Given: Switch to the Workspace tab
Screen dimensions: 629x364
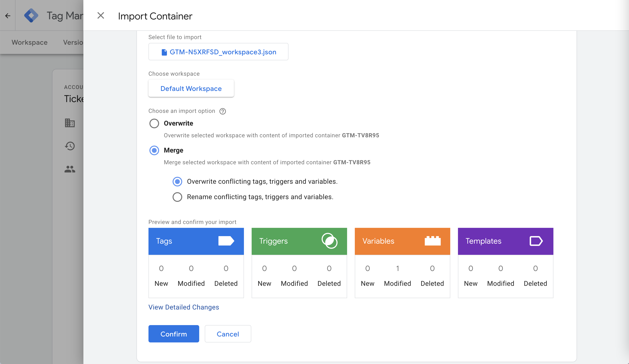Looking at the screenshot, I should click(30, 42).
